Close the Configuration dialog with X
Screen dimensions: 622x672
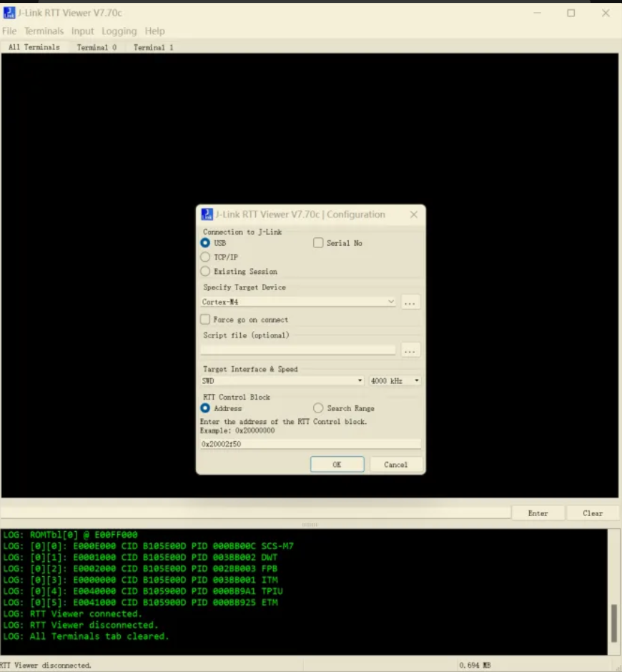[414, 214]
